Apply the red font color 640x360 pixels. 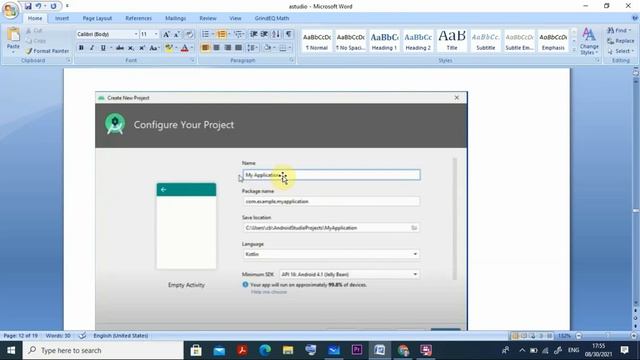184,48
